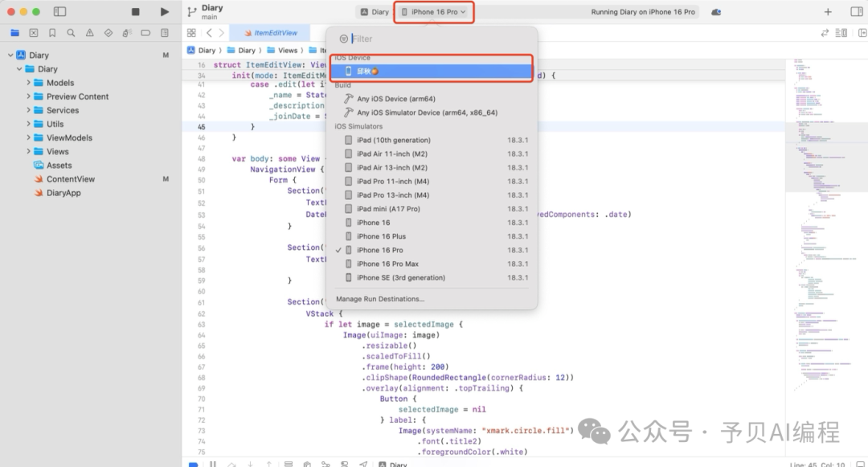Click Running Diary on iPhone 16 Pro status
Screen dimensions: 868x467
coord(643,11)
